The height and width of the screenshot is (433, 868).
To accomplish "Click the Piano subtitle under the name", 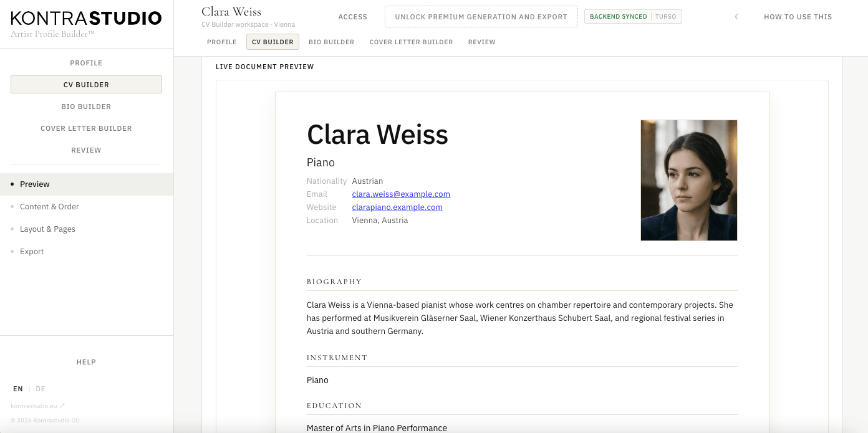I will (321, 163).
